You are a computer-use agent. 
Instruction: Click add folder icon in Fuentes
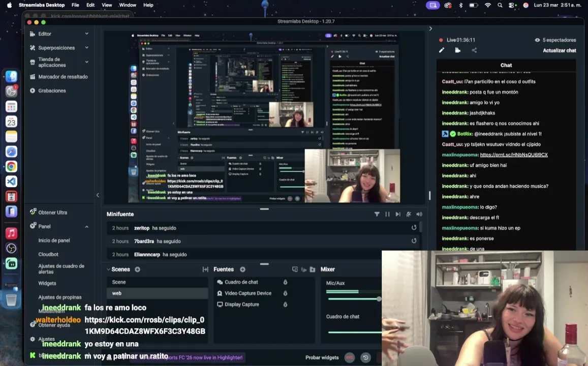coord(313,269)
